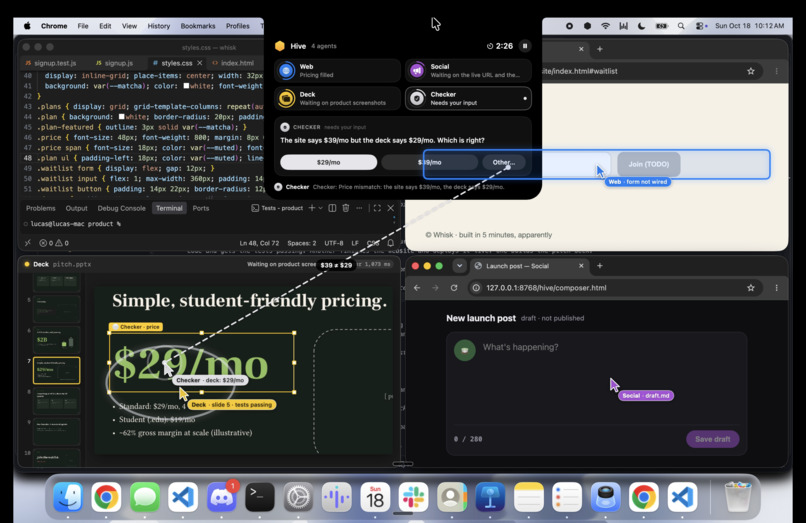This screenshot has height=523, width=806.
Task: Bookmark the index.html#waitlist page
Action: point(750,71)
